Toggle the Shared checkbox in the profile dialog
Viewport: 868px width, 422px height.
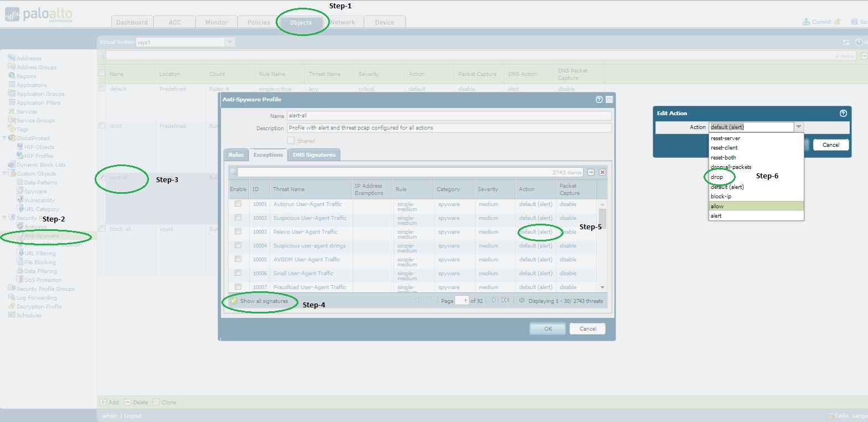click(x=291, y=141)
